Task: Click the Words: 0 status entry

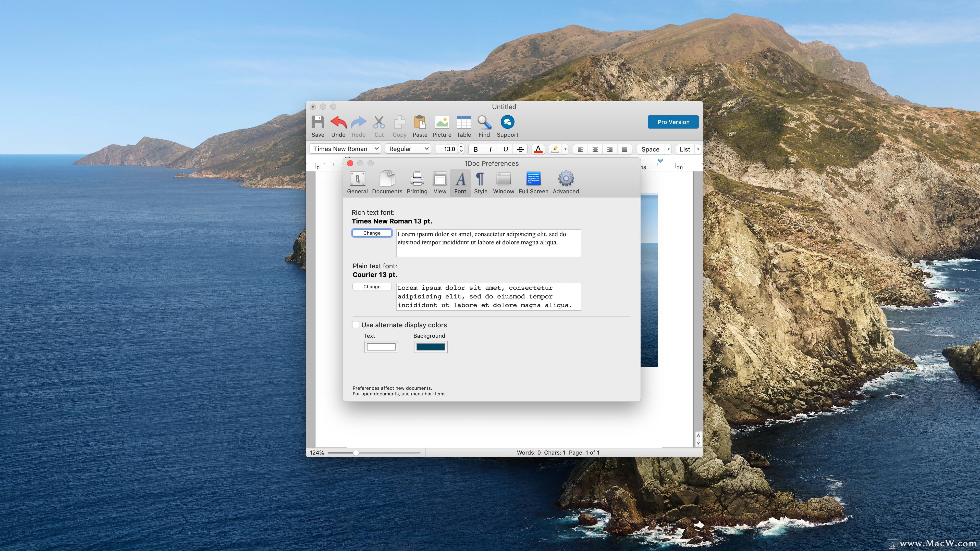Action: [x=529, y=453]
